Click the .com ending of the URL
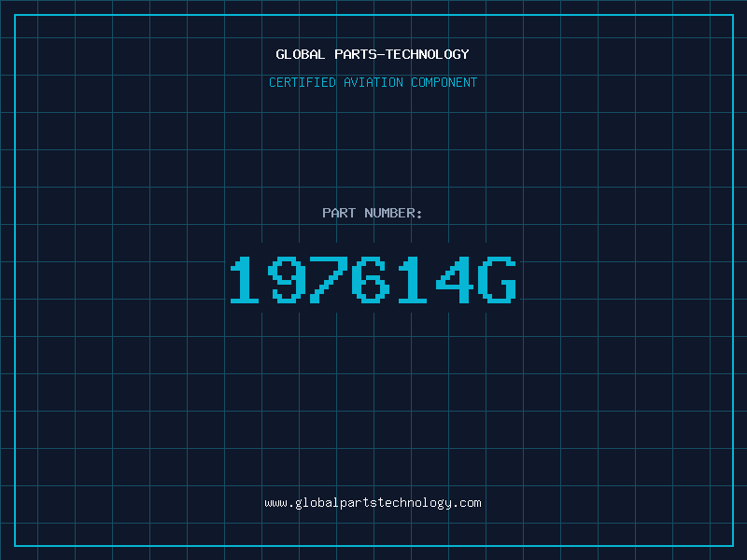The image size is (747, 560). coord(467,503)
